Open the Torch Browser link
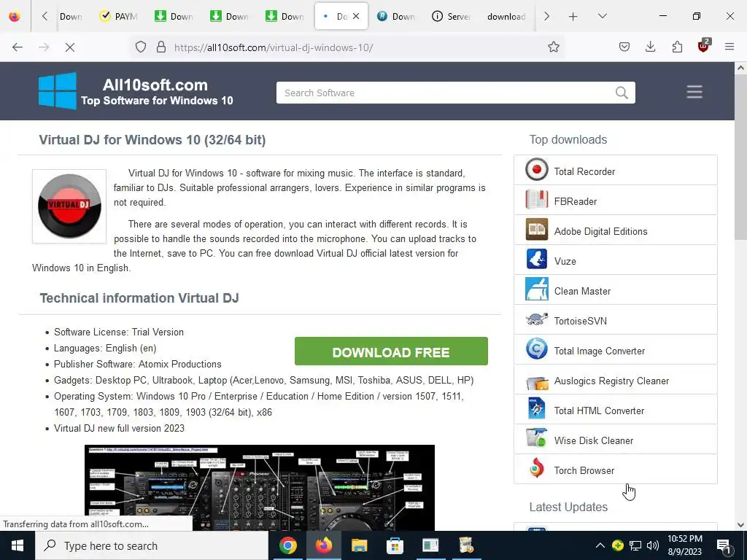The width and height of the screenshot is (747, 560). pos(584,470)
